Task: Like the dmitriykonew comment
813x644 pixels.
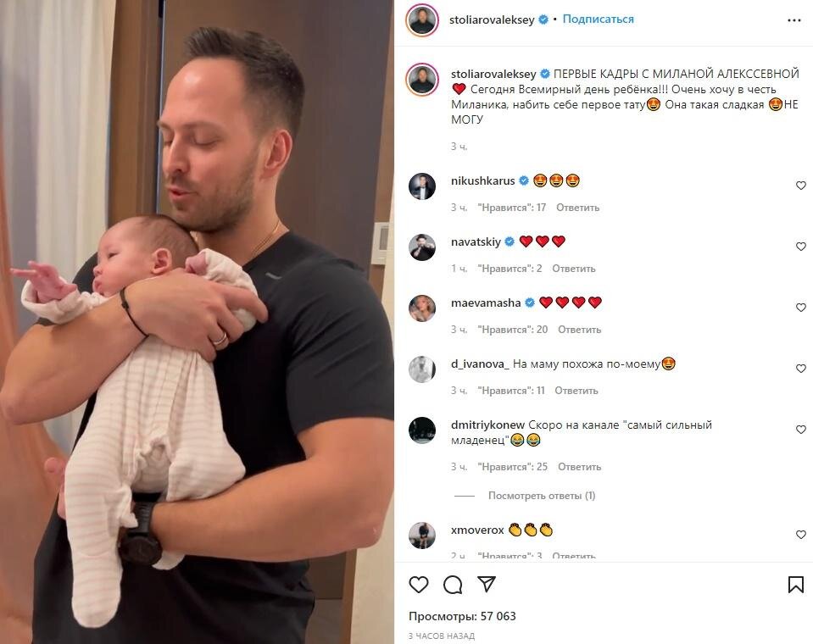Action: [x=800, y=430]
